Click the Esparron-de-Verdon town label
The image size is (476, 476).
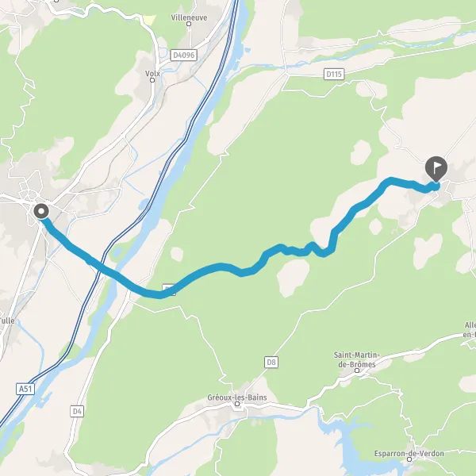409,454
